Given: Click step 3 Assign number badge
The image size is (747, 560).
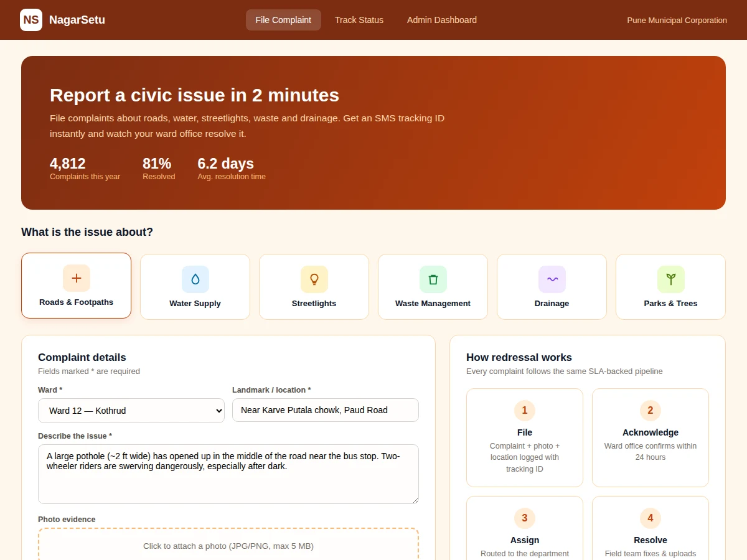Looking at the screenshot, I should click(525, 518).
